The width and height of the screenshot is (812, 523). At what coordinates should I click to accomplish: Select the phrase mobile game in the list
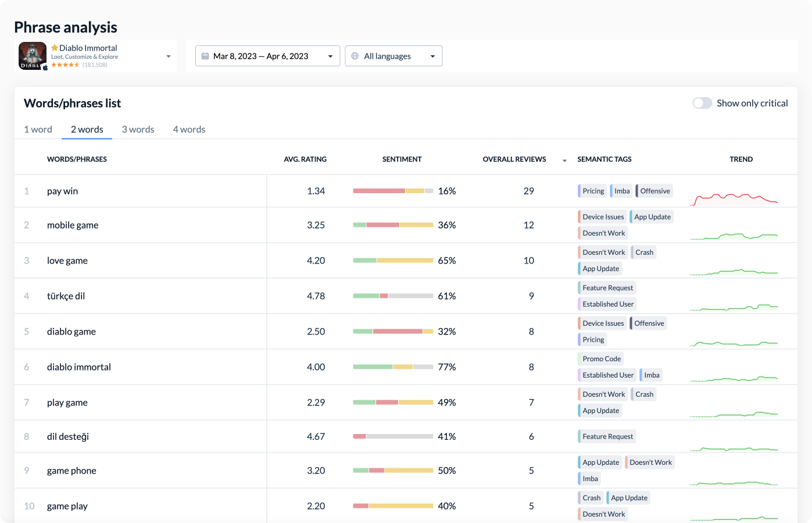(73, 225)
